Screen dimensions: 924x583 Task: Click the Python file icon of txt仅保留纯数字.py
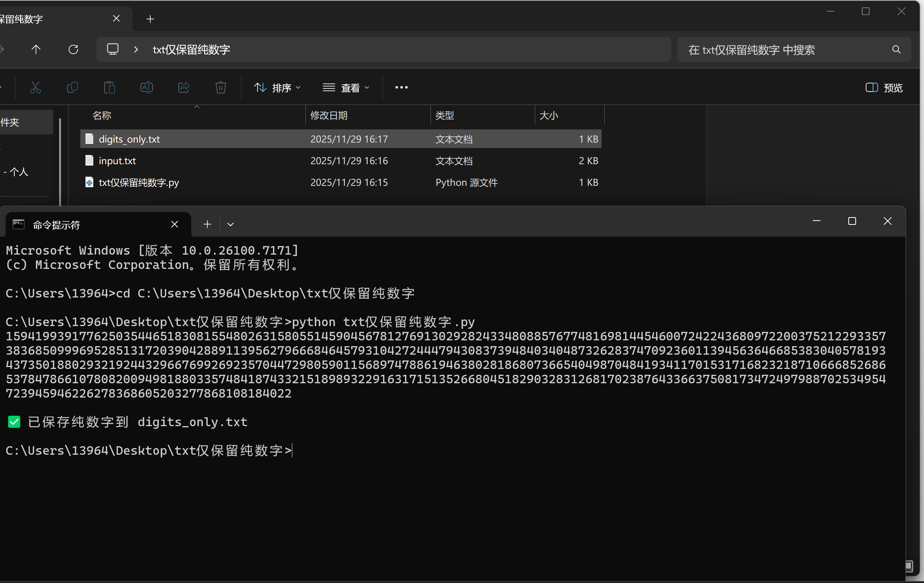(x=89, y=182)
